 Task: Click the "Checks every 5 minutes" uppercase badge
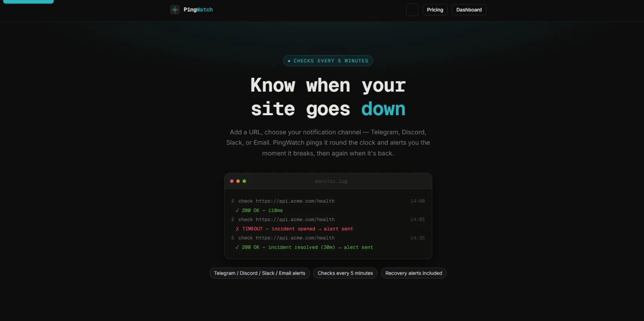(328, 61)
